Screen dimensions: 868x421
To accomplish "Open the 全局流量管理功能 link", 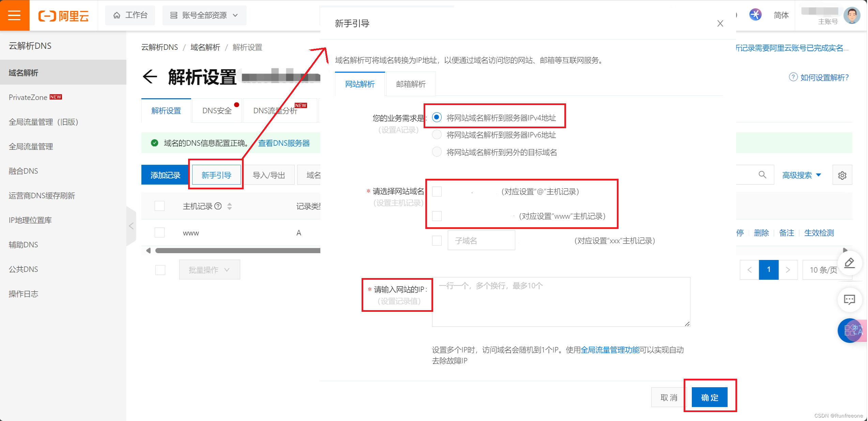I will pos(610,350).
